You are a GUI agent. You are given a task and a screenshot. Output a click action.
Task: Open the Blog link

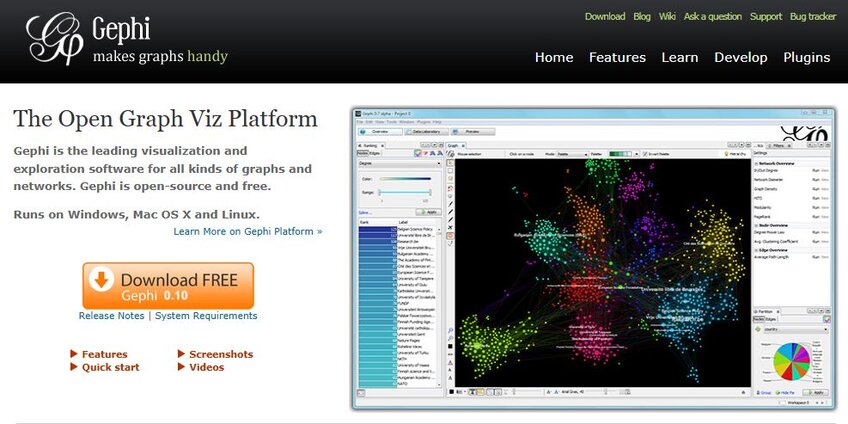[642, 16]
